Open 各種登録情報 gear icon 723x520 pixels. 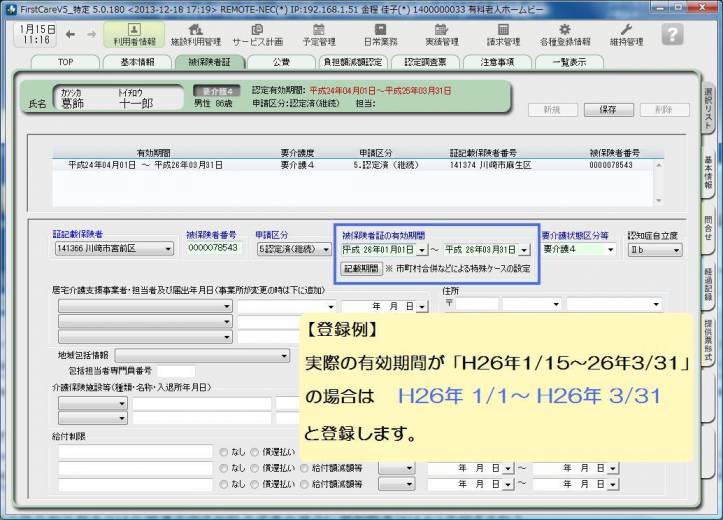565,35
